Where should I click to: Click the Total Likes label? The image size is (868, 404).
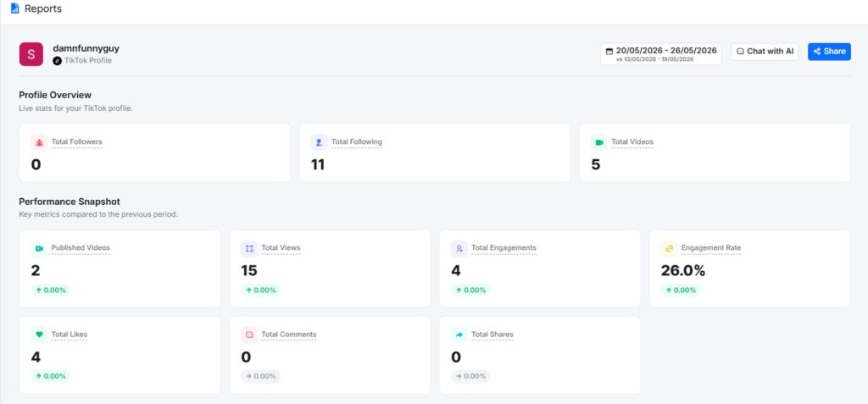click(70, 335)
